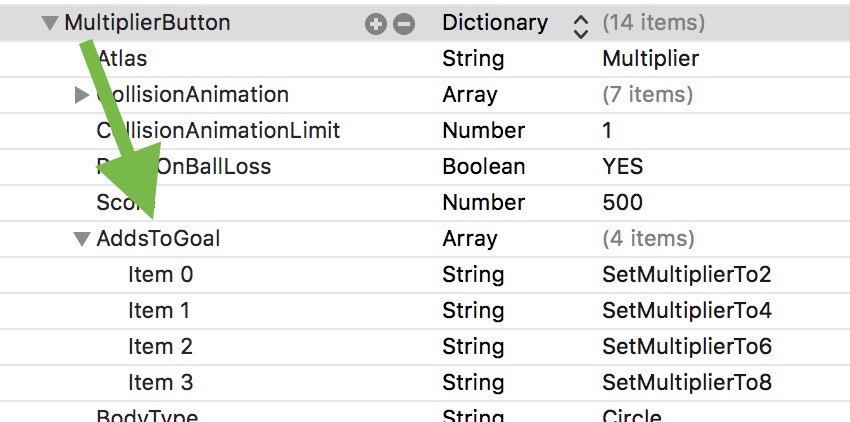Click the minus icon on MultiplierButton row

pyautogui.click(x=404, y=24)
